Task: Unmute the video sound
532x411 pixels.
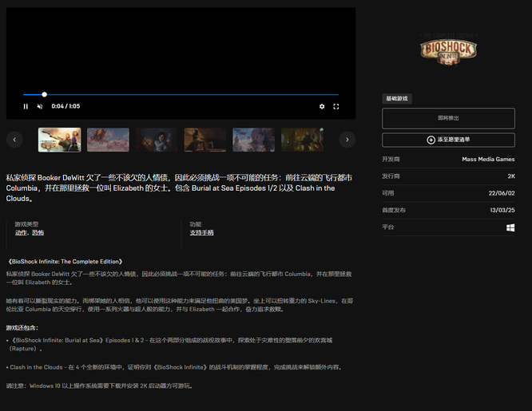Action: tap(40, 106)
